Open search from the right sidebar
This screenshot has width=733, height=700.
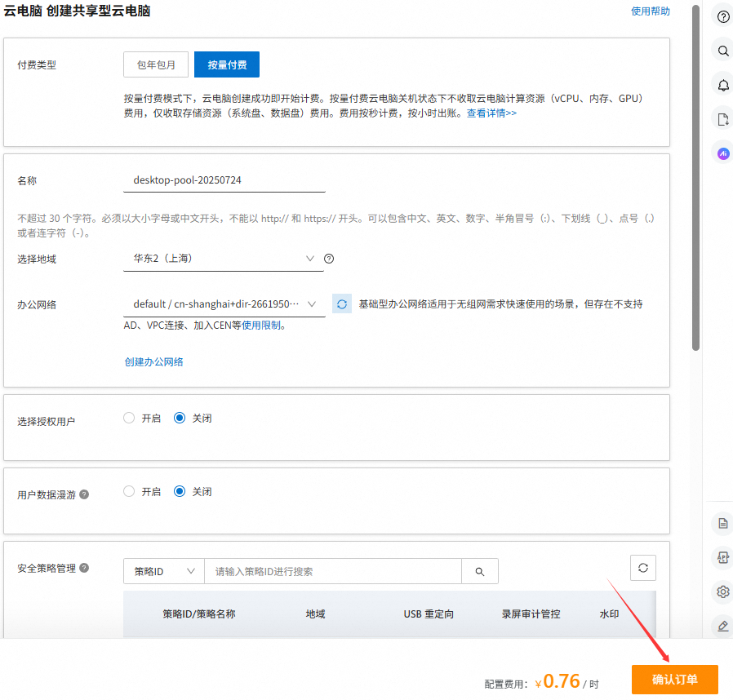[x=722, y=51]
